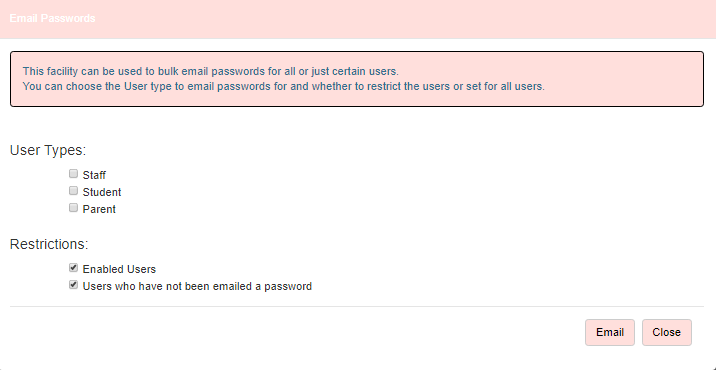Untick the Enabled Users checkbox

74,268
